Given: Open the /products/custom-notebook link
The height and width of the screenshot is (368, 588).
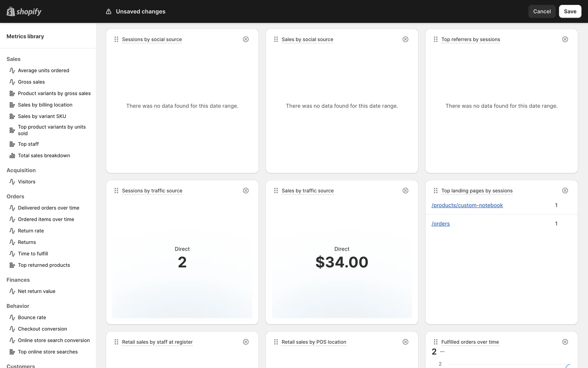Looking at the screenshot, I should [x=467, y=205].
